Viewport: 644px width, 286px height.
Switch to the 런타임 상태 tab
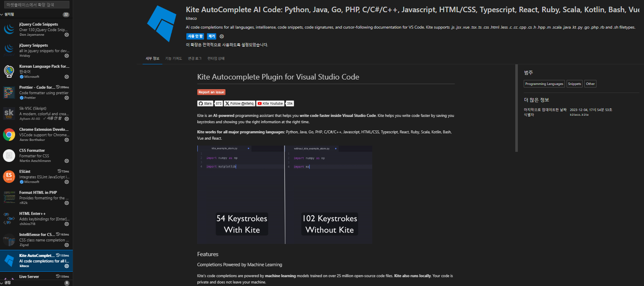coord(216,58)
